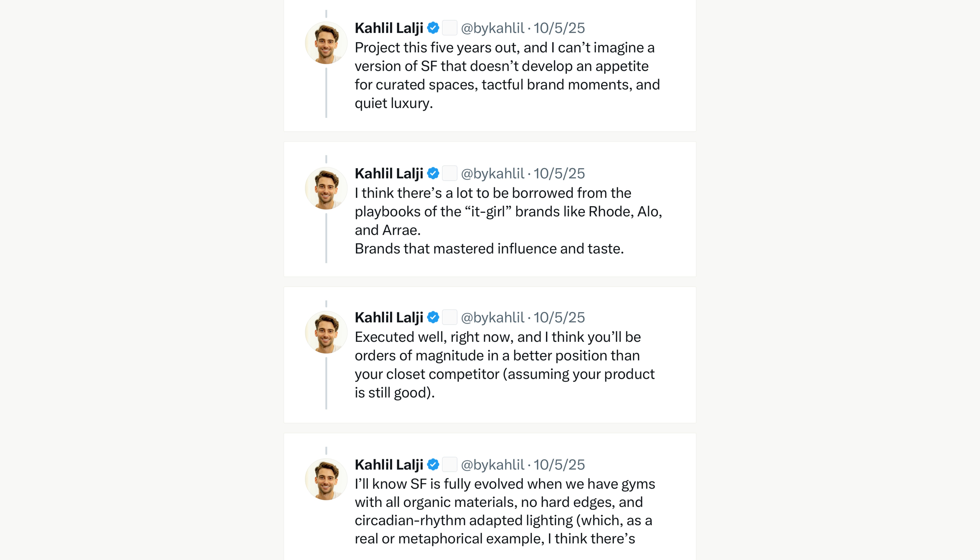Click verified badge on 'Project this five years' tweet

click(x=433, y=28)
